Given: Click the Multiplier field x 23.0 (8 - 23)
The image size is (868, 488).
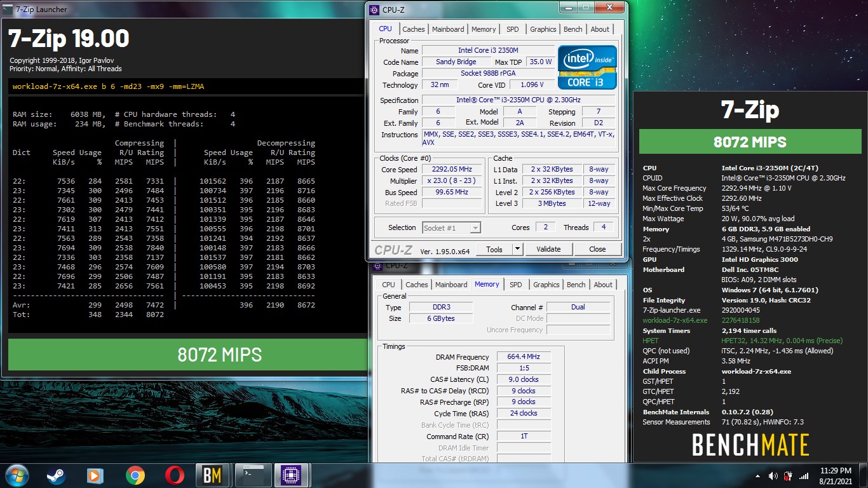Looking at the screenshot, I should click(452, 181).
